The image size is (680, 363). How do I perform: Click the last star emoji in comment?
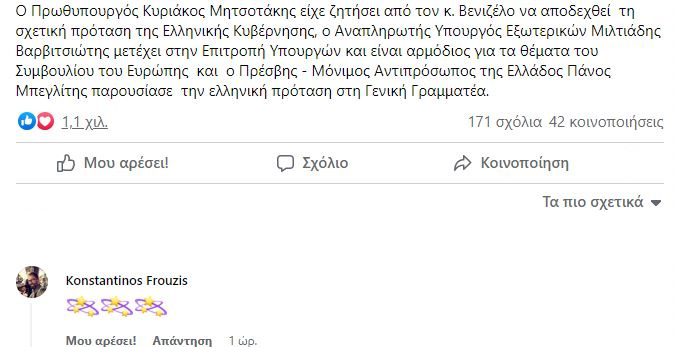[150, 307]
